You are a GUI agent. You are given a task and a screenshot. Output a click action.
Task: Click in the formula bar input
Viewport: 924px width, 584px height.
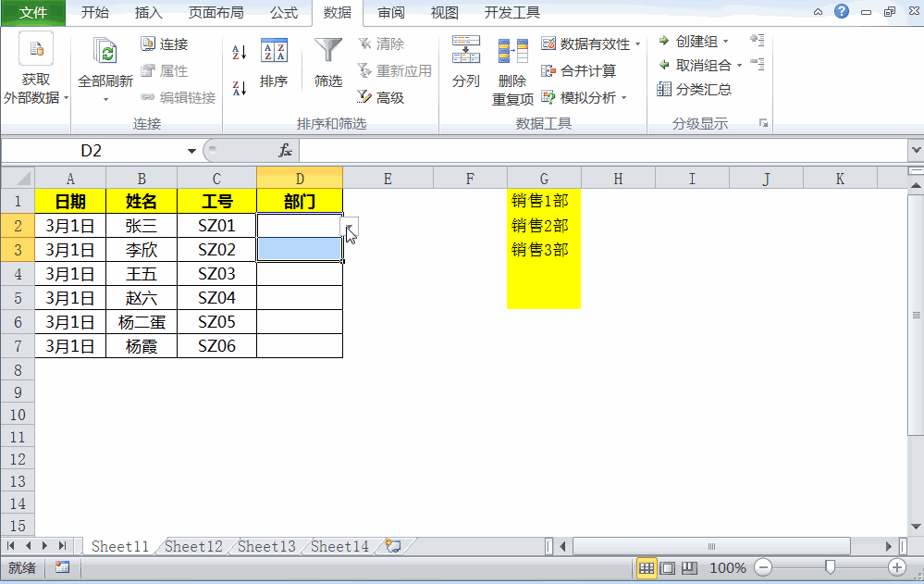604,151
